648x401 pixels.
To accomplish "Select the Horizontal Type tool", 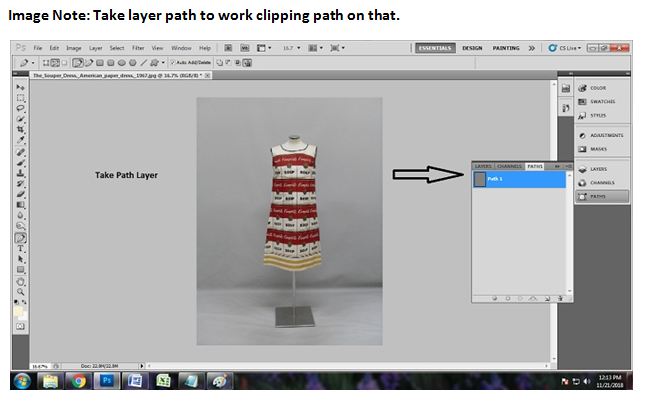I will click(20, 248).
